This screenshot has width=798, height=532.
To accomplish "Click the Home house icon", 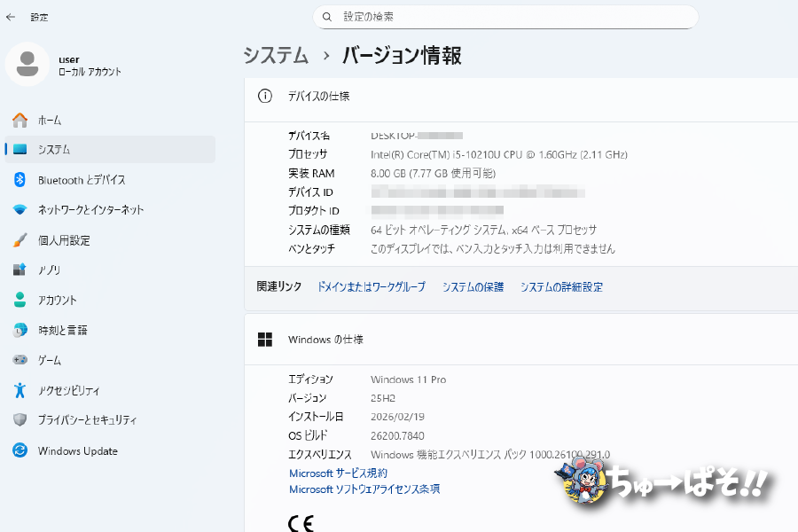I will tap(20, 121).
